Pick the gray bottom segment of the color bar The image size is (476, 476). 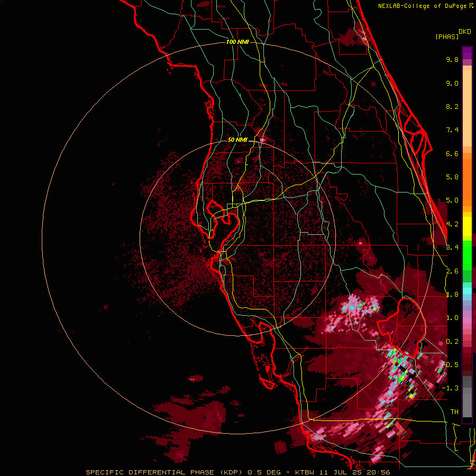pyautogui.click(x=467, y=406)
